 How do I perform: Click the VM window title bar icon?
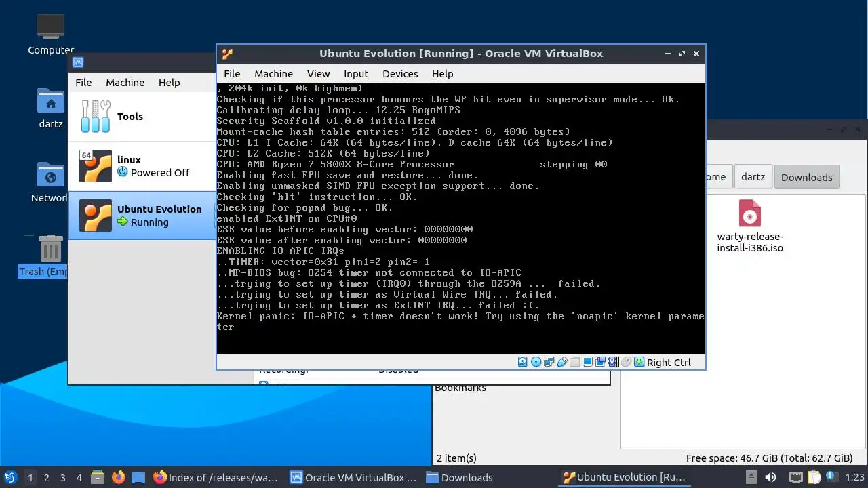[x=227, y=54]
